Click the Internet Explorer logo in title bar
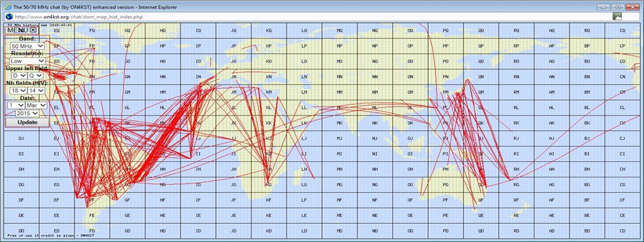Screen dimensions: 644x242 [x=7, y=7]
